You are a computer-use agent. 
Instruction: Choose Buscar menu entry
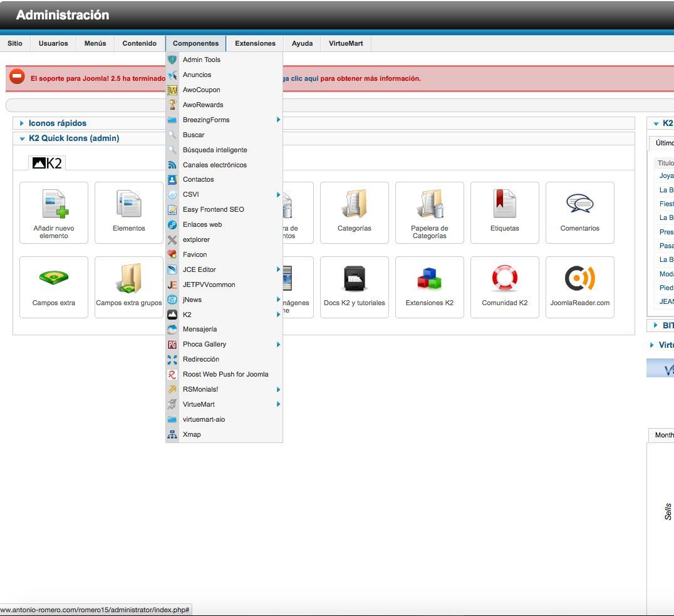(224, 135)
